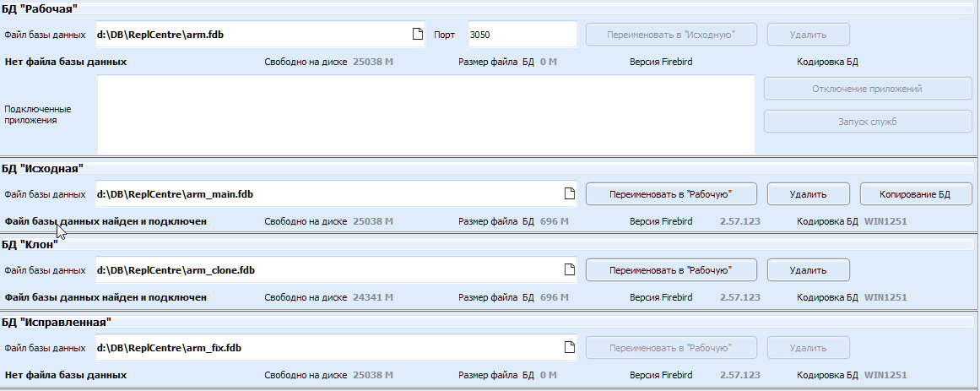980x391 pixels.
Task: Click Отключение приложений button
Action: pyautogui.click(x=868, y=89)
